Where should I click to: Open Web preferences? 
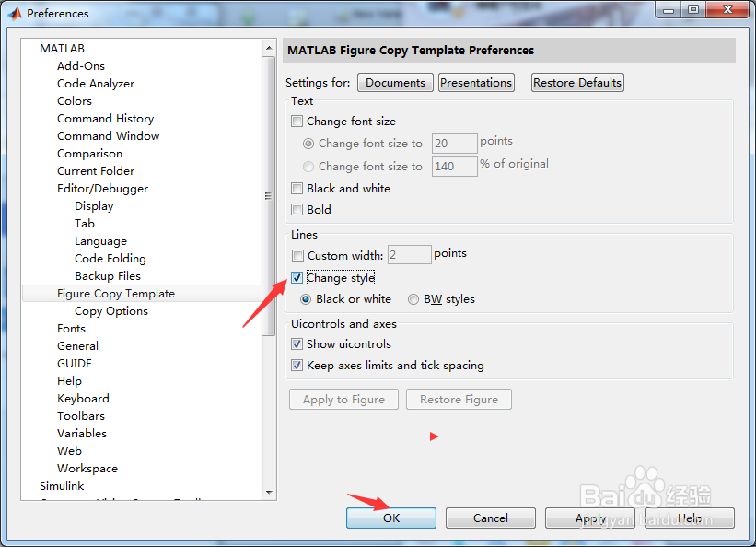tap(69, 451)
